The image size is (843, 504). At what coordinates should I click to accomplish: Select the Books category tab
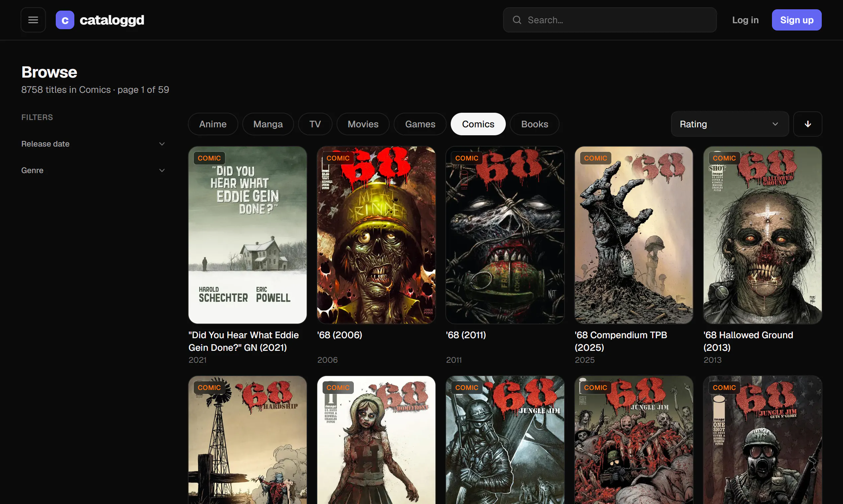534,124
